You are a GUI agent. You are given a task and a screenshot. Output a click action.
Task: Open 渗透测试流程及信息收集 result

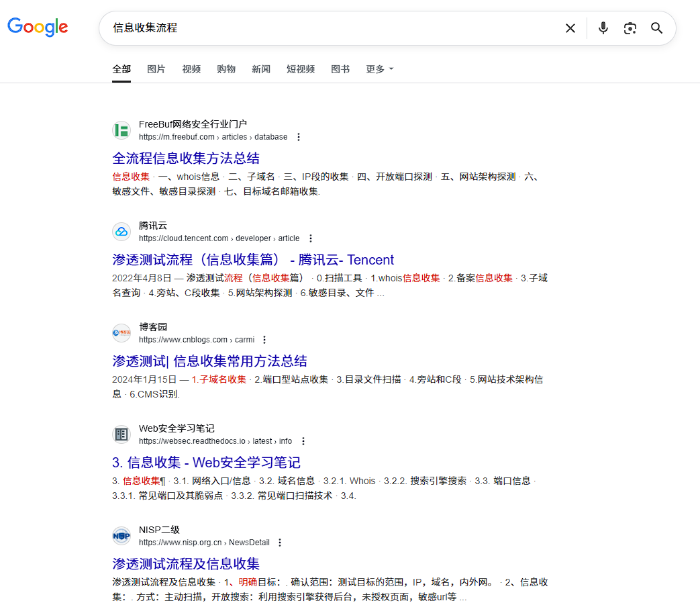(x=186, y=563)
